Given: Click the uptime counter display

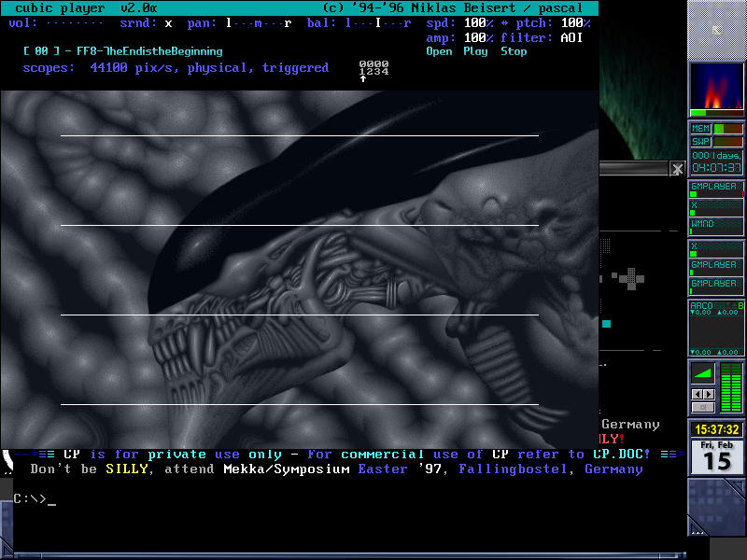Looking at the screenshot, I should tap(716, 161).
